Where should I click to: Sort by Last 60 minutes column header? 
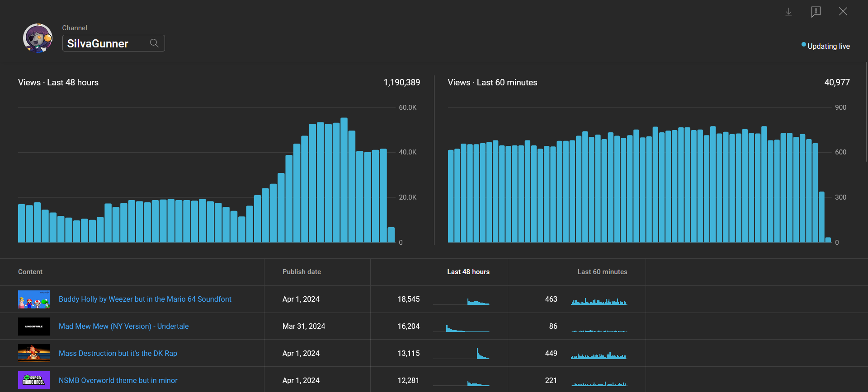pyautogui.click(x=602, y=272)
